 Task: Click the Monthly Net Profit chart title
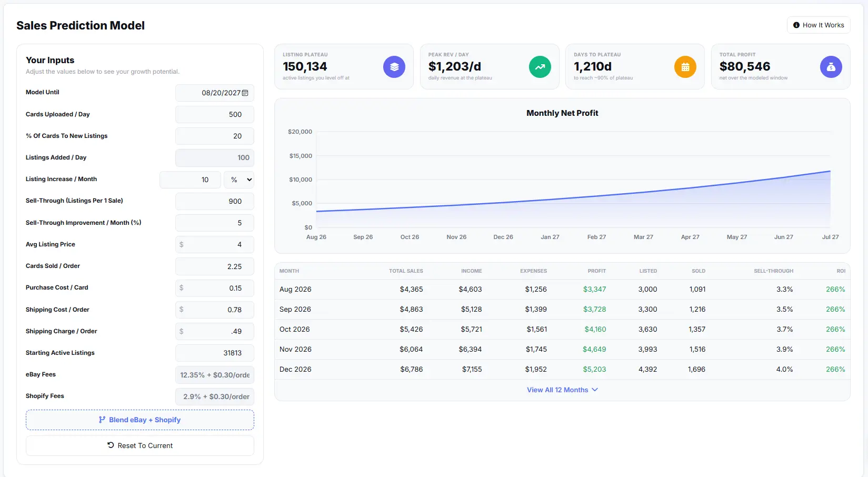pyautogui.click(x=562, y=113)
